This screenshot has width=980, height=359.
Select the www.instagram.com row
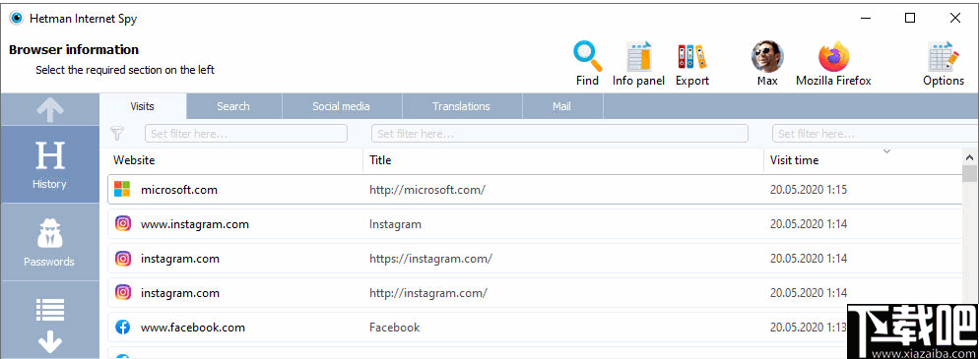(535, 223)
